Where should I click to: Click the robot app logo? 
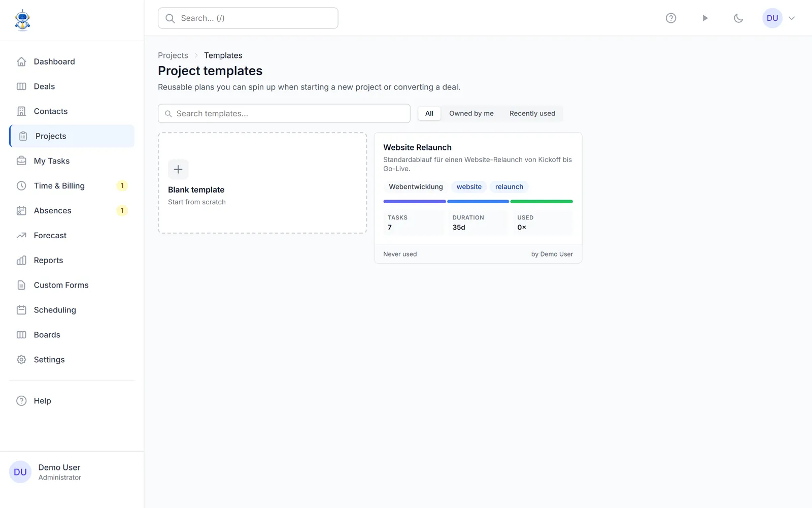coord(22,20)
